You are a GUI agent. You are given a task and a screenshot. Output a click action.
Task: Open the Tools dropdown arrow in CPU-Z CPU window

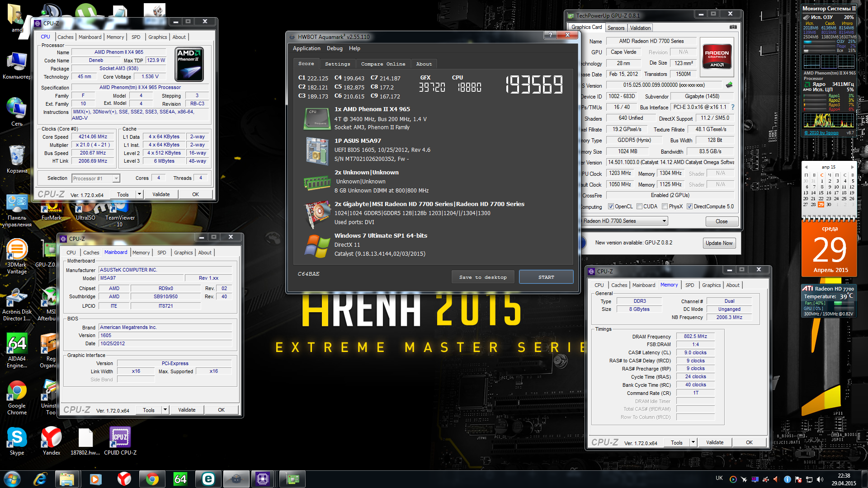pos(139,194)
